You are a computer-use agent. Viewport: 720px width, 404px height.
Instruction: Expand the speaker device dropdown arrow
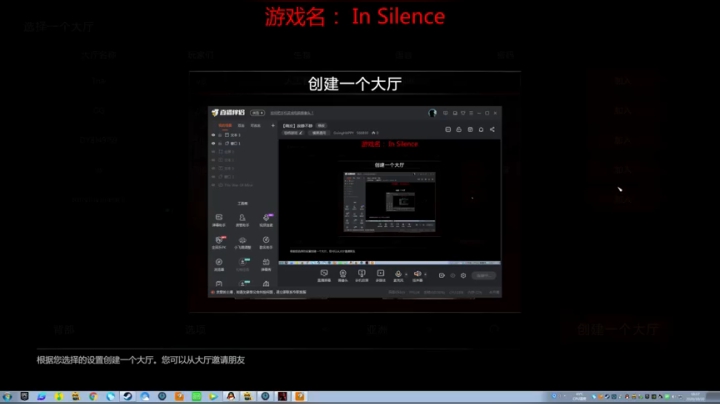(x=425, y=275)
